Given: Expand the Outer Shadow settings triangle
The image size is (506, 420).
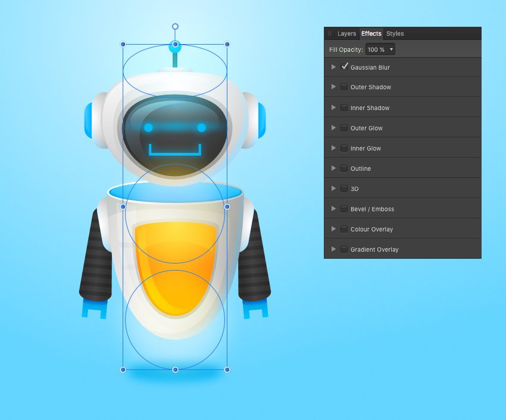Looking at the screenshot, I should coord(333,86).
